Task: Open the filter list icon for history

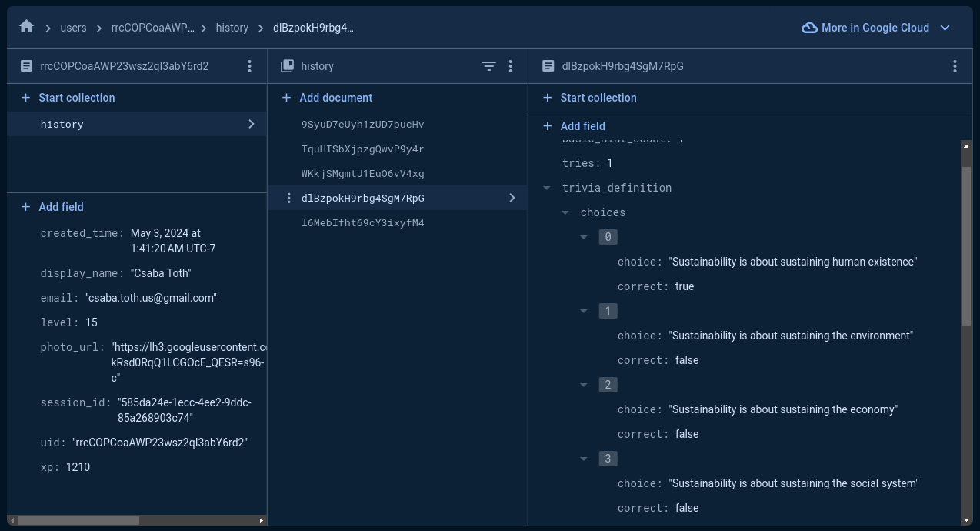Action: [489, 66]
